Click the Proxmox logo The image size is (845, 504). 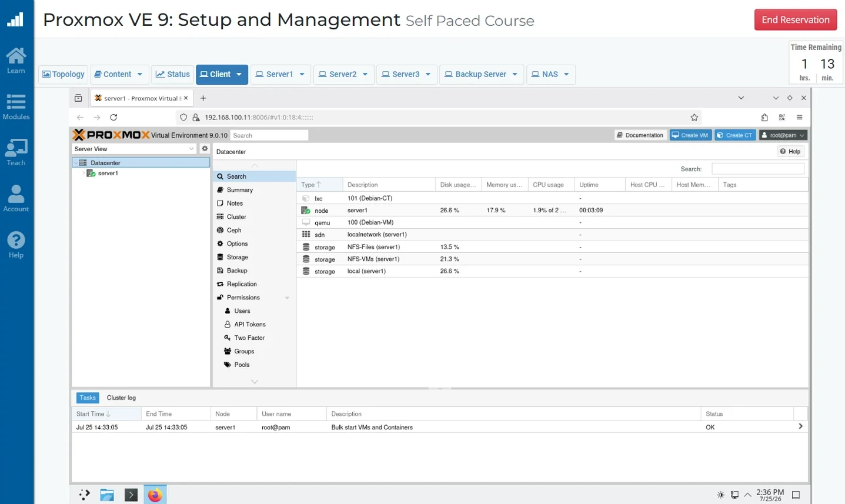[x=111, y=135]
